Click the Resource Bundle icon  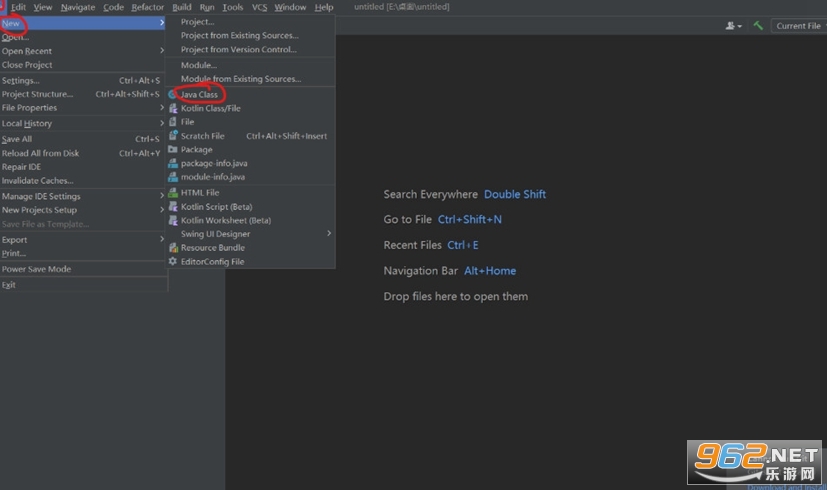[x=173, y=247]
